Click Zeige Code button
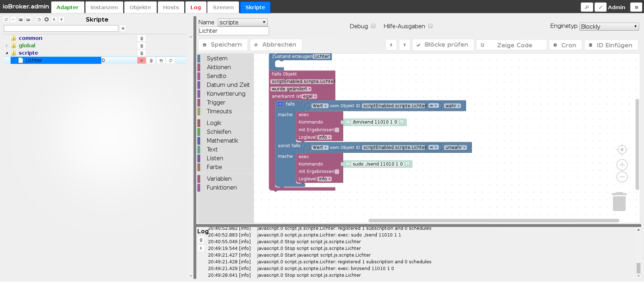This screenshot has width=644, height=282. click(x=512, y=45)
